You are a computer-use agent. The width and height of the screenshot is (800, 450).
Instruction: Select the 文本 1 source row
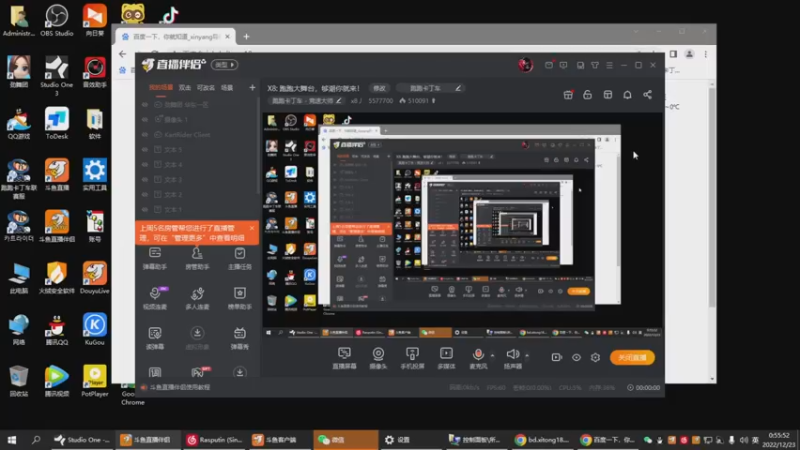(x=197, y=210)
